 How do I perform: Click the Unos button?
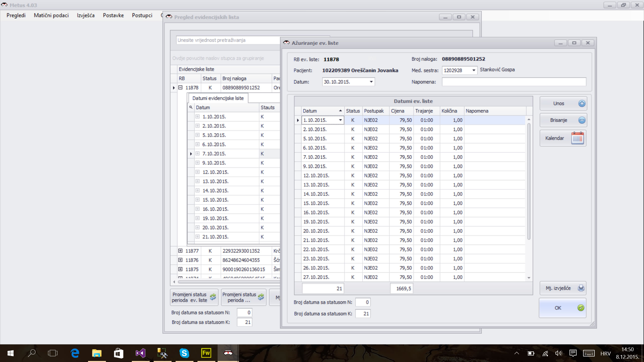[x=563, y=104]
